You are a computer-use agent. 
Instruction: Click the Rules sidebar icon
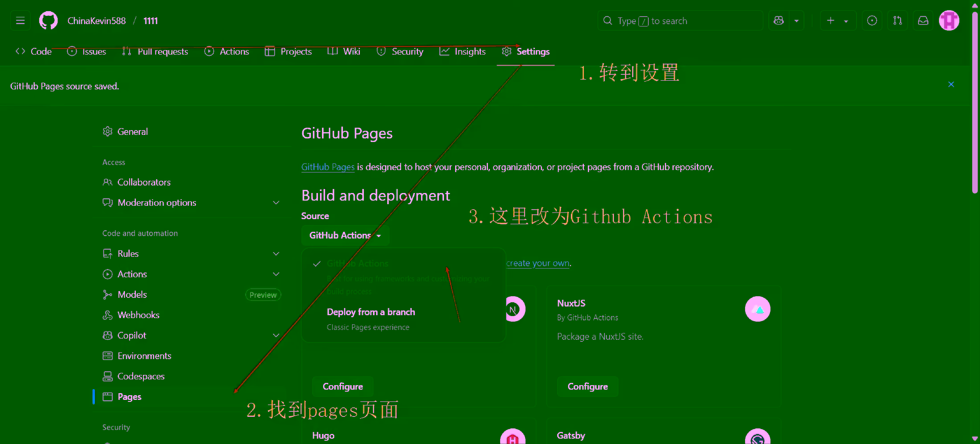click(108, 254)
